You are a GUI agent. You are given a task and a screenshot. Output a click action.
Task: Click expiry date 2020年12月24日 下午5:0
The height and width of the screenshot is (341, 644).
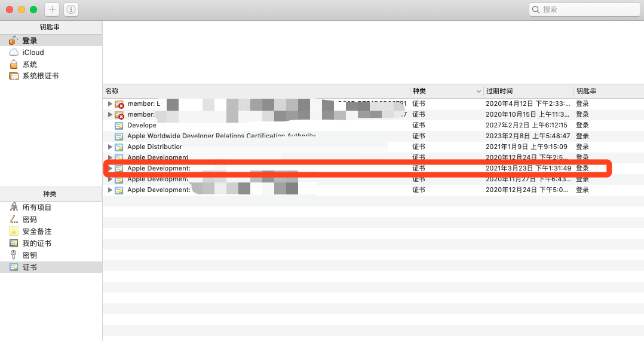527,190
